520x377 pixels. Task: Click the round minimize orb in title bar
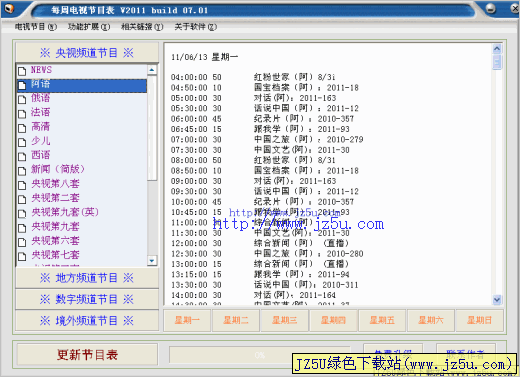(490, 8)
